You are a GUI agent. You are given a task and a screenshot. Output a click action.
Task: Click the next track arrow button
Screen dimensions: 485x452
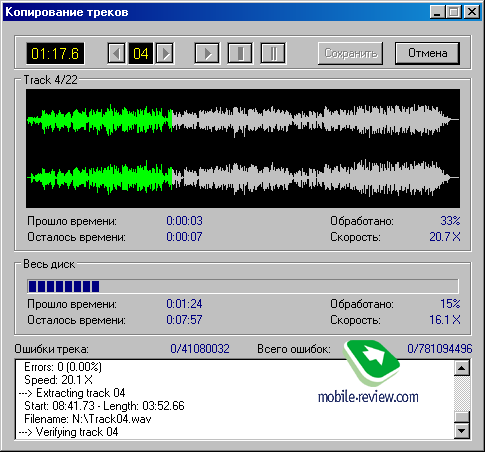[x=165, y=53]
